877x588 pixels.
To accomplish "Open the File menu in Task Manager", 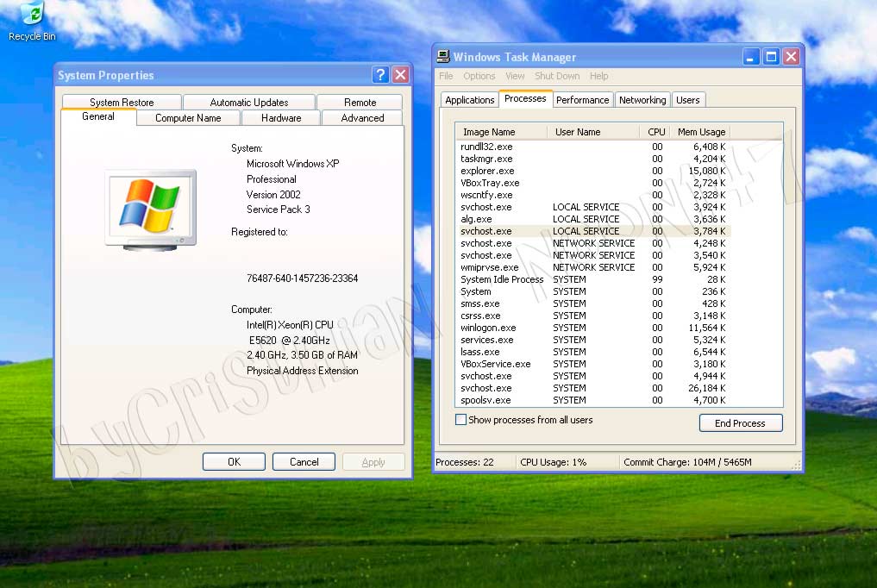I will pos(446,76).
